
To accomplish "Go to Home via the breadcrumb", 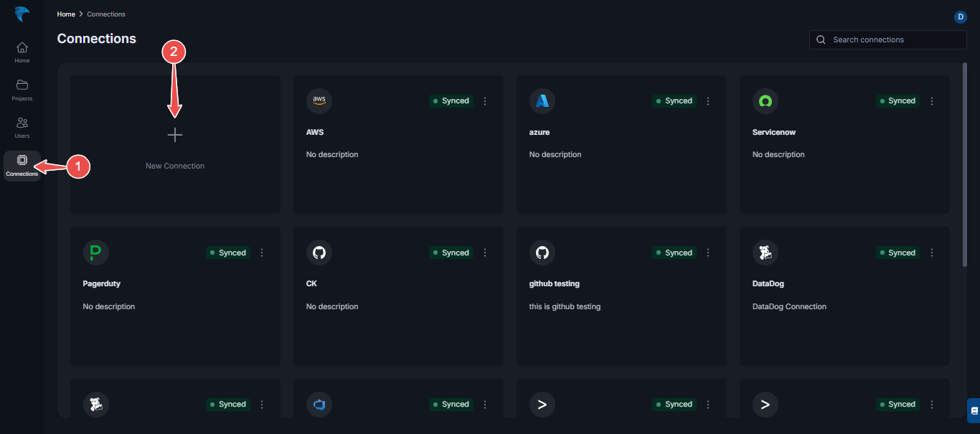I will tap(65, 14).
